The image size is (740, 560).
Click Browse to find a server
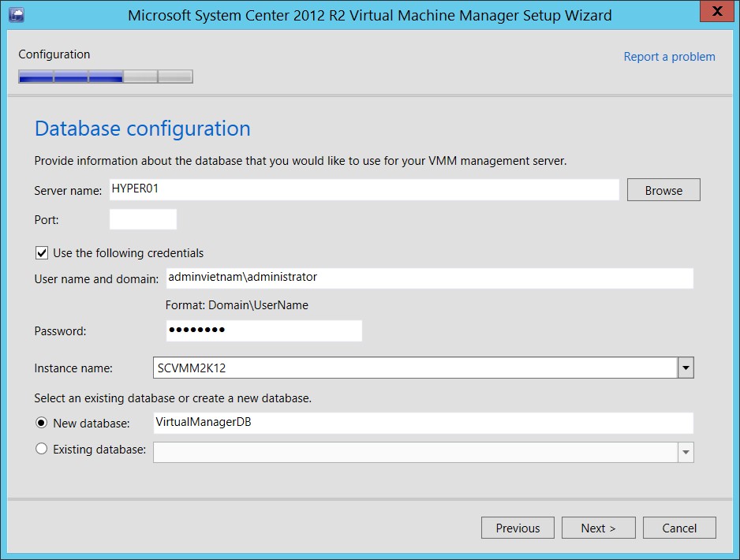(x=663, y=190)
